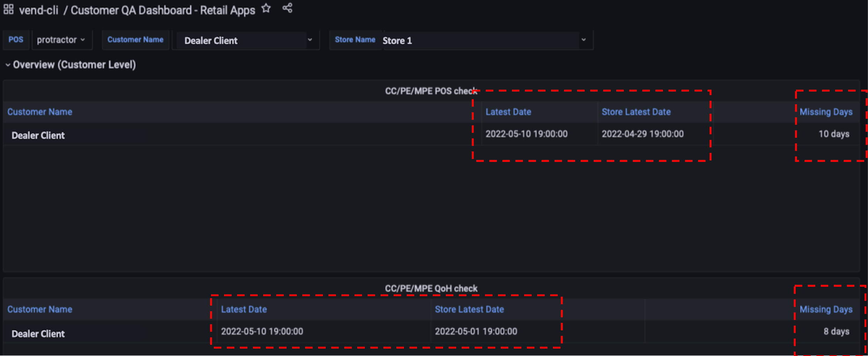Open CC/PE/MPE POS check panel title
The width and height of the screenshot is (868, 356).
(431, 91)
